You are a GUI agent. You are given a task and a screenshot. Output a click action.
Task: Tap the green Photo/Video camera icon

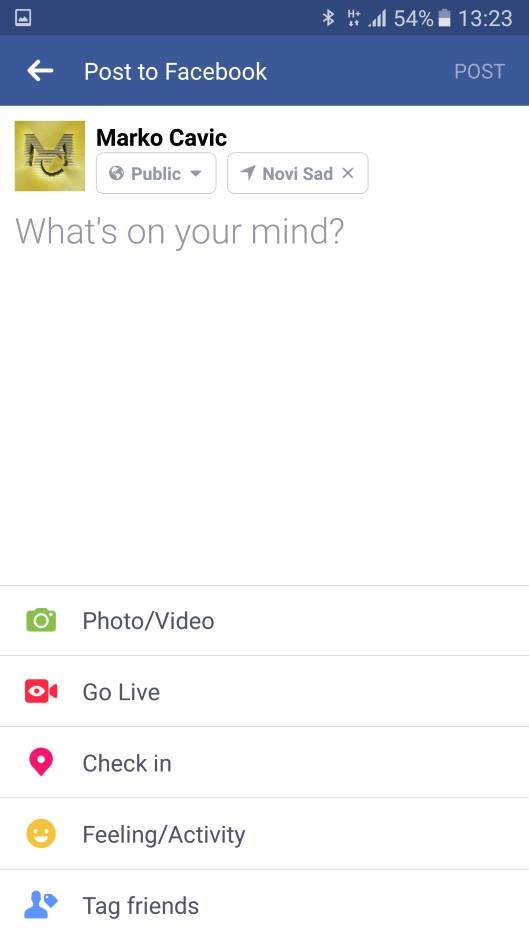point(41,620)
